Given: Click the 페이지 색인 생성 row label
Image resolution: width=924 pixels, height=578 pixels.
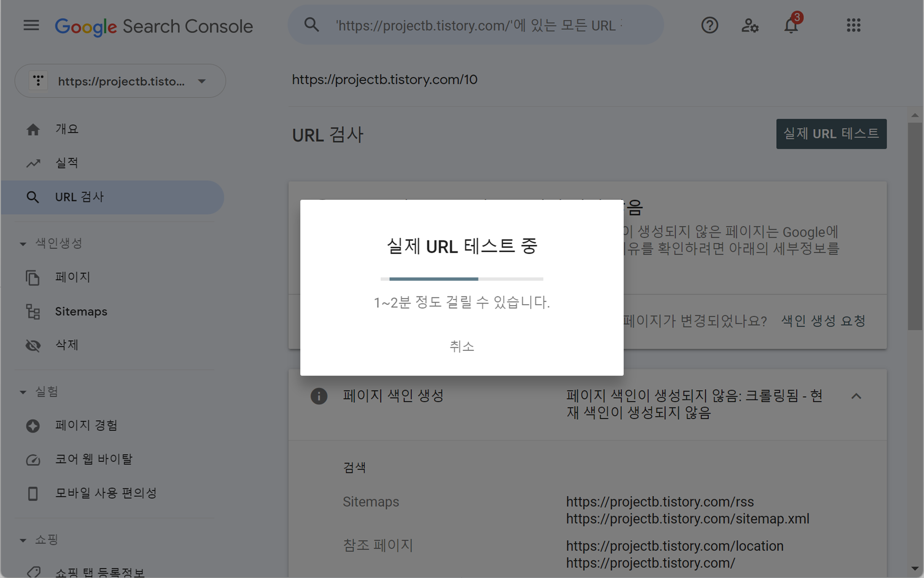Looking at the screenshot, I should coord(393,396).
